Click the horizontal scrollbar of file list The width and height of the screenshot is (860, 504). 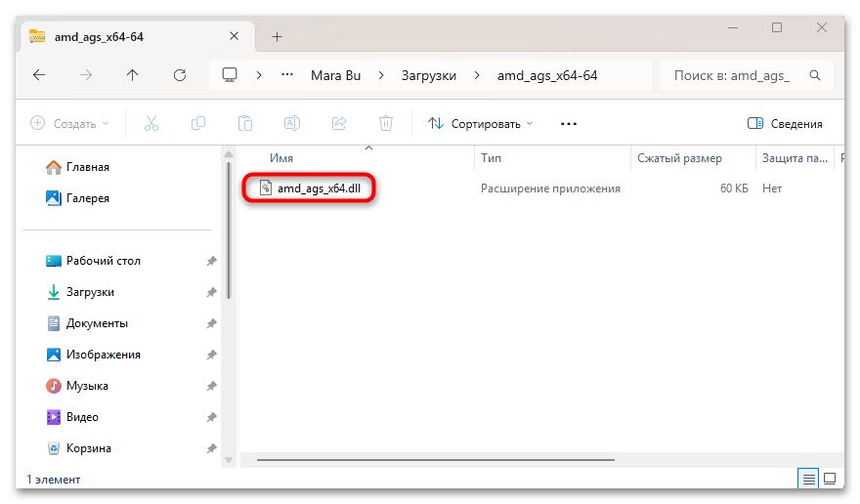(x=436, y=460)
